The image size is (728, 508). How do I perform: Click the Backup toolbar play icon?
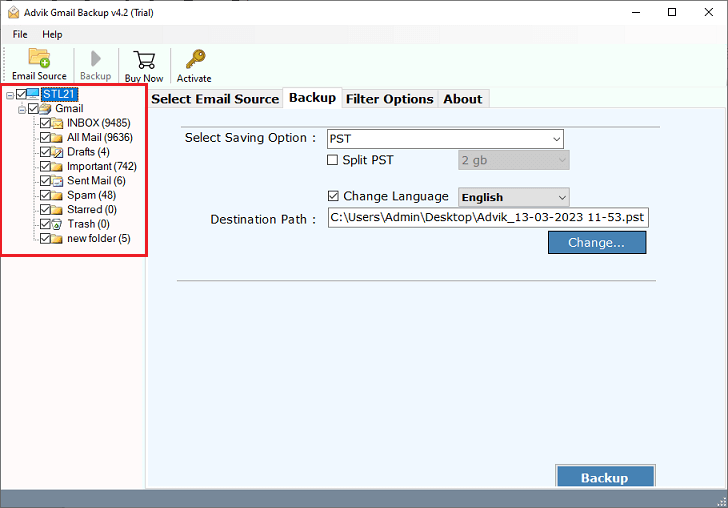coord(96,59)
